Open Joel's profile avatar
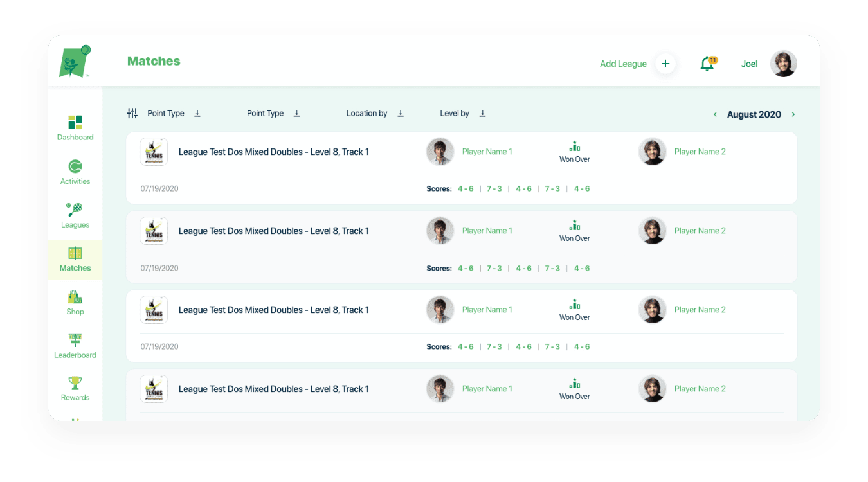 784,64
